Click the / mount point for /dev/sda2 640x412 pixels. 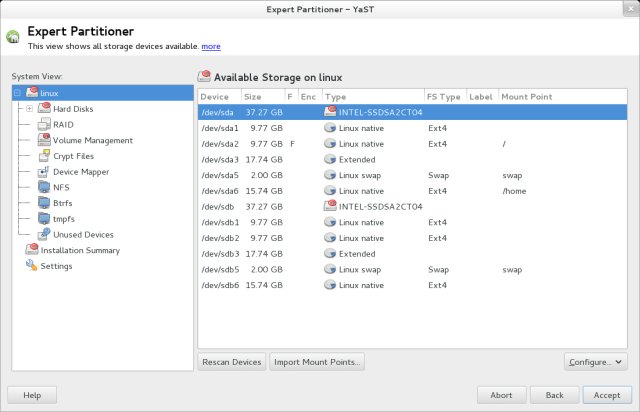tap(504, 144)
